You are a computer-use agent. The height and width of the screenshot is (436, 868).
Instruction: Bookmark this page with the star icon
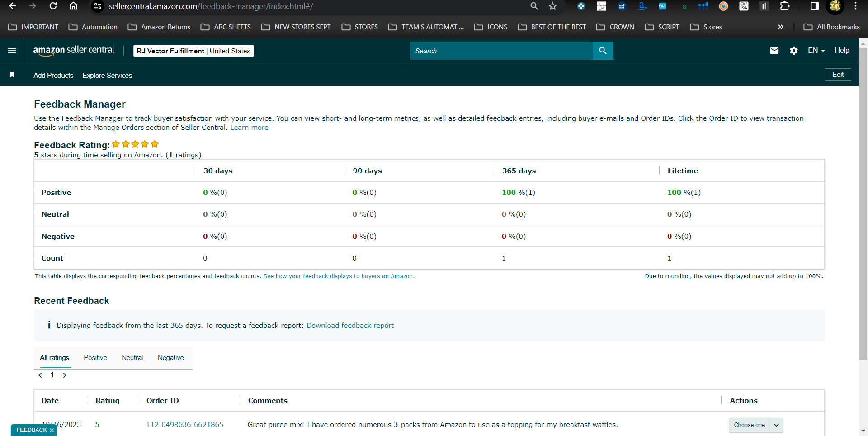[552, 6]
